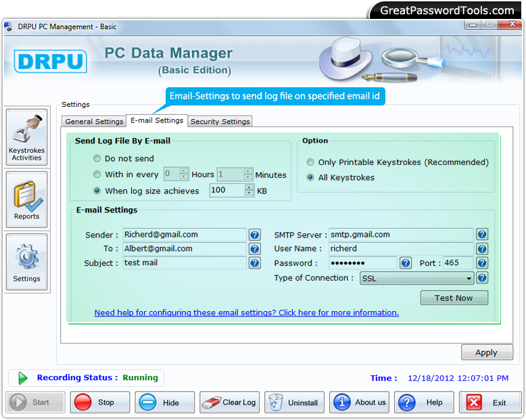Image resolution: width=526 pixels, height=420 pixels.
Task: Click the Test Now button
Action: coord(454,298)
